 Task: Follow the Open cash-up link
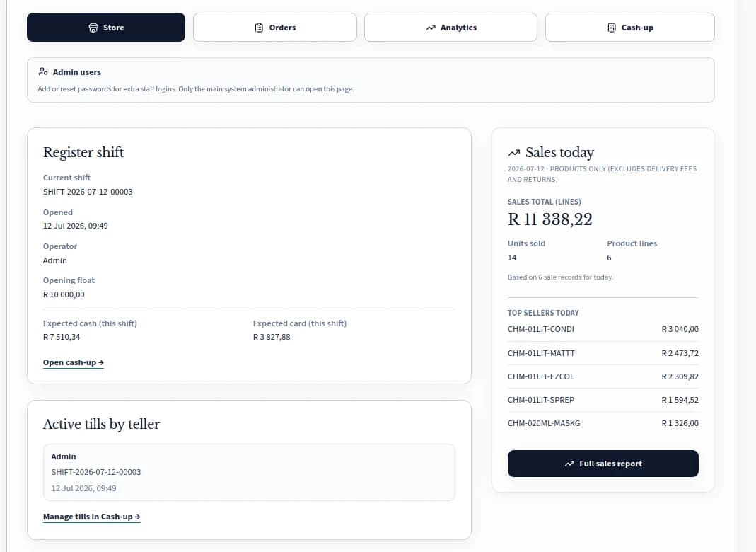[x=74, y=362]
